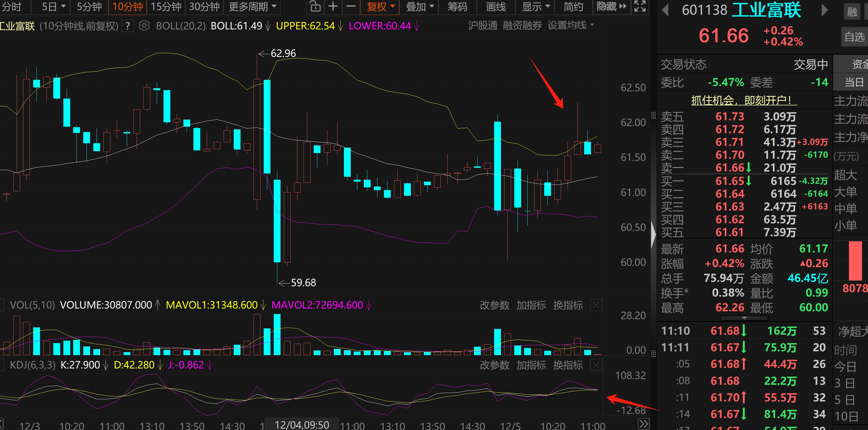This screenshot has width=868, height=430.
Task: Toggle 简约 simple view mode
Action: pos(573,7)
